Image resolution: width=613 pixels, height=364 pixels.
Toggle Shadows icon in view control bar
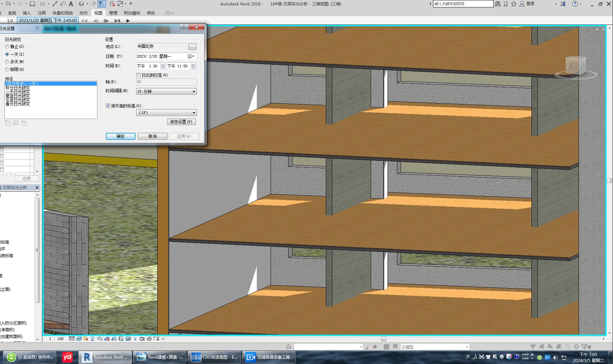pos(93,339)
